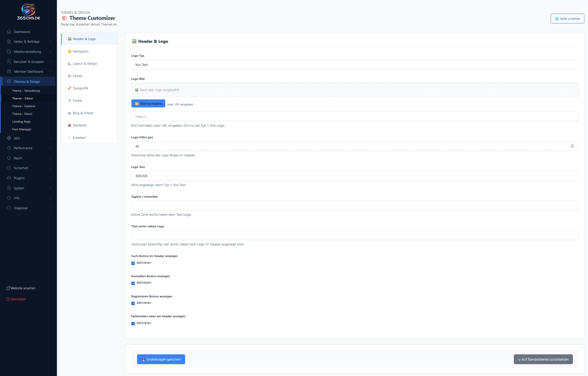Click the Plugins icon in sidebar
The height and width of the screenshot is (376, 588).
coord(9,178)
